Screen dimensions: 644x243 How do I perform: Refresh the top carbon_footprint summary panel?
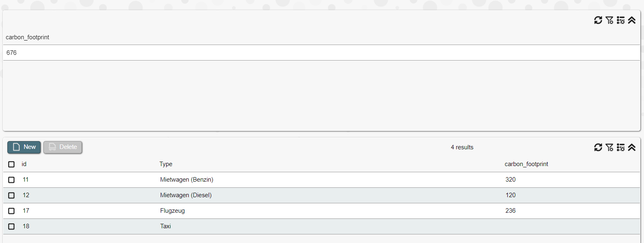[598, 20]
